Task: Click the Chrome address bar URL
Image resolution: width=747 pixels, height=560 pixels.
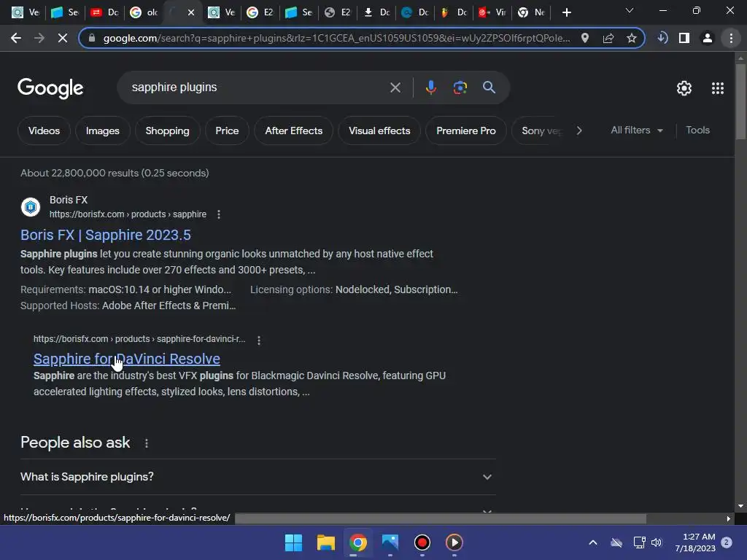Action: click(336, 38)
